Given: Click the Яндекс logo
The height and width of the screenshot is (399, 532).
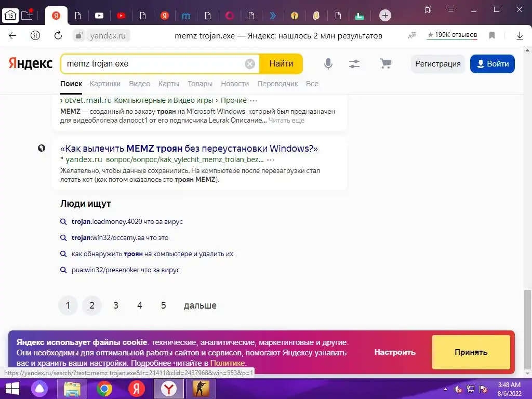Looking at the screenshot, I should point(31,63).
